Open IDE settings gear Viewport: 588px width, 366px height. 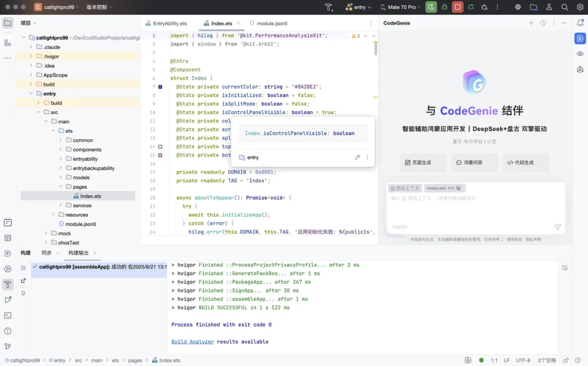click(580, 7)
